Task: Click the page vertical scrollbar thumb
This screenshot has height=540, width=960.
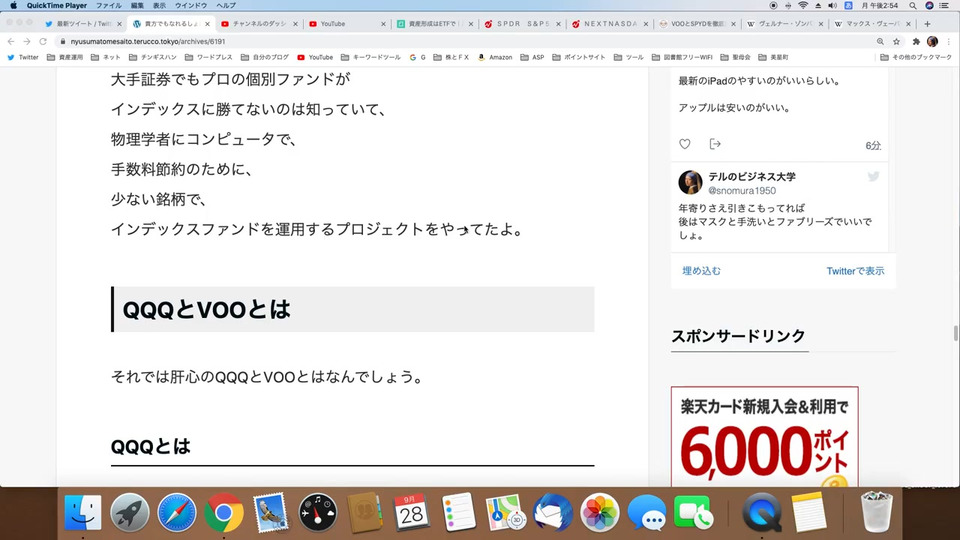Action: (x=956, y=334)
